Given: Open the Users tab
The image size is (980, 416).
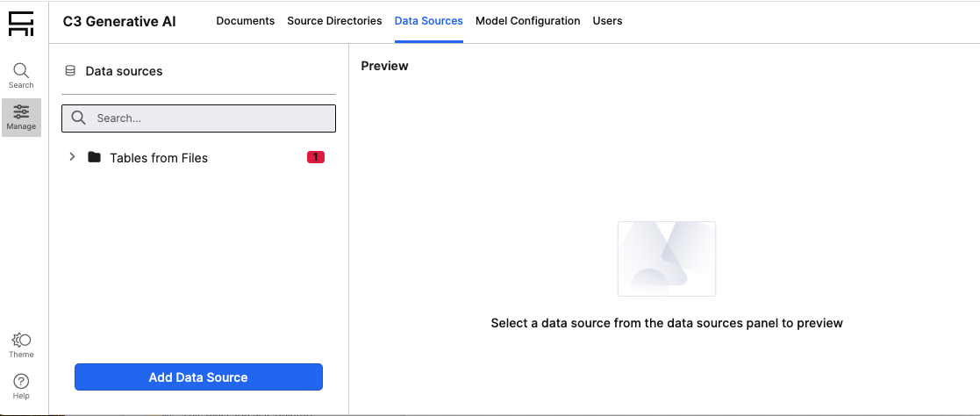Looking at the screenshot, I should [607, 21].
